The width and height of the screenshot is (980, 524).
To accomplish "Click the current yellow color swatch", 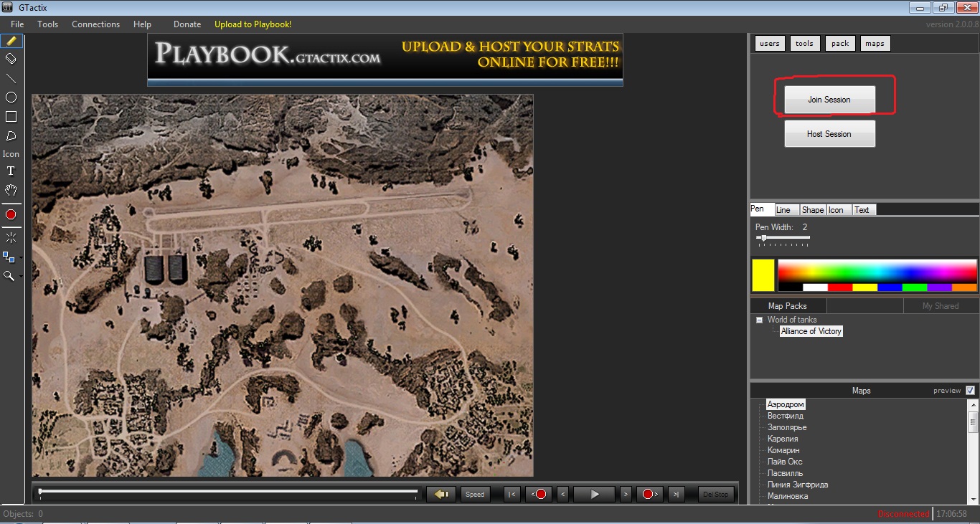I will point(763,275).
